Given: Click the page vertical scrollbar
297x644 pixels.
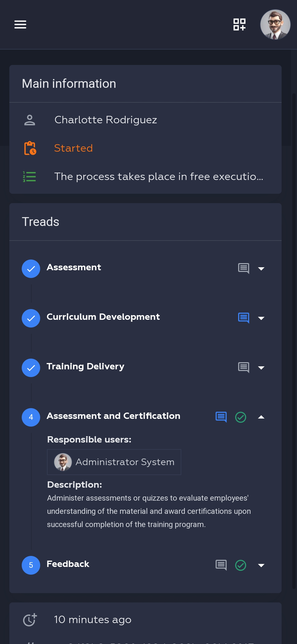Looking at the screenshot, I should tap(294, 341).
